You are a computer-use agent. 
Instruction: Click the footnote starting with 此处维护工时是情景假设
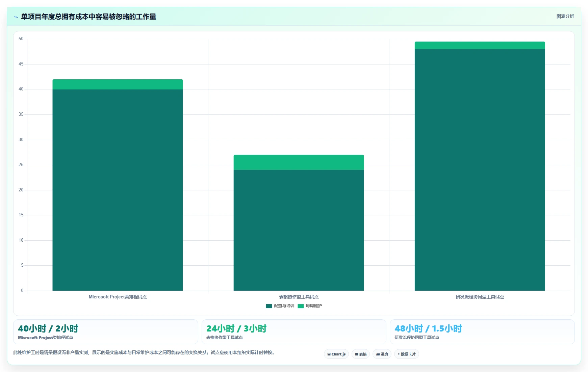point(145,352)
